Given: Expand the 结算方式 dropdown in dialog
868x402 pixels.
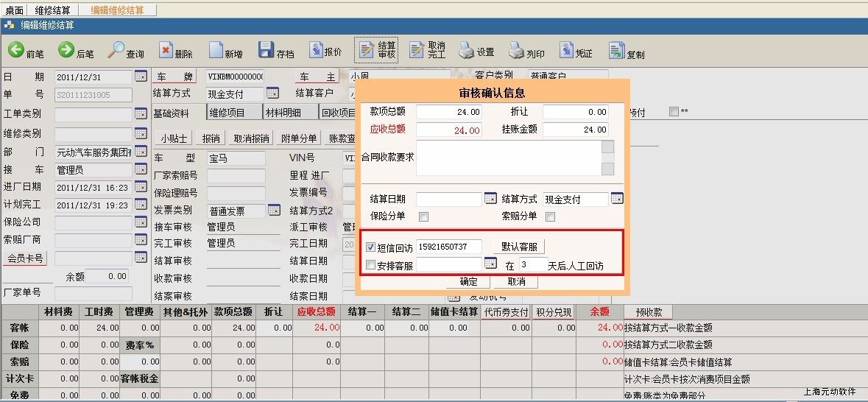Looking at the screenshot, I should click(x=617, y=199).
